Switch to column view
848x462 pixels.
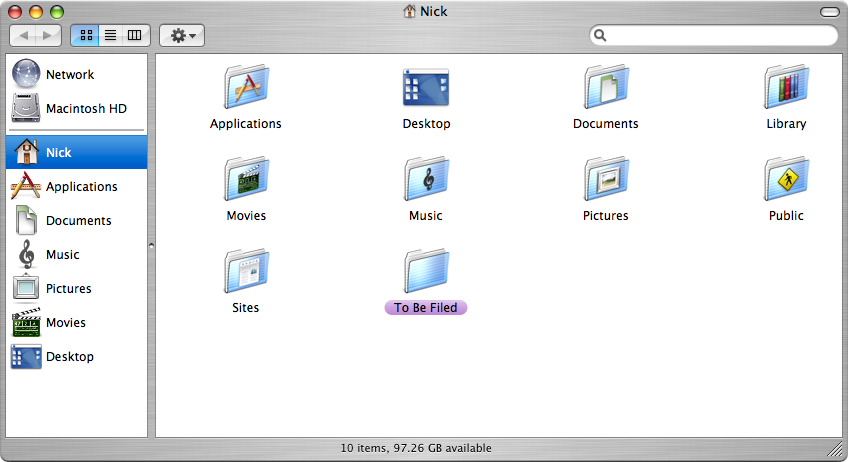point(135,35)
